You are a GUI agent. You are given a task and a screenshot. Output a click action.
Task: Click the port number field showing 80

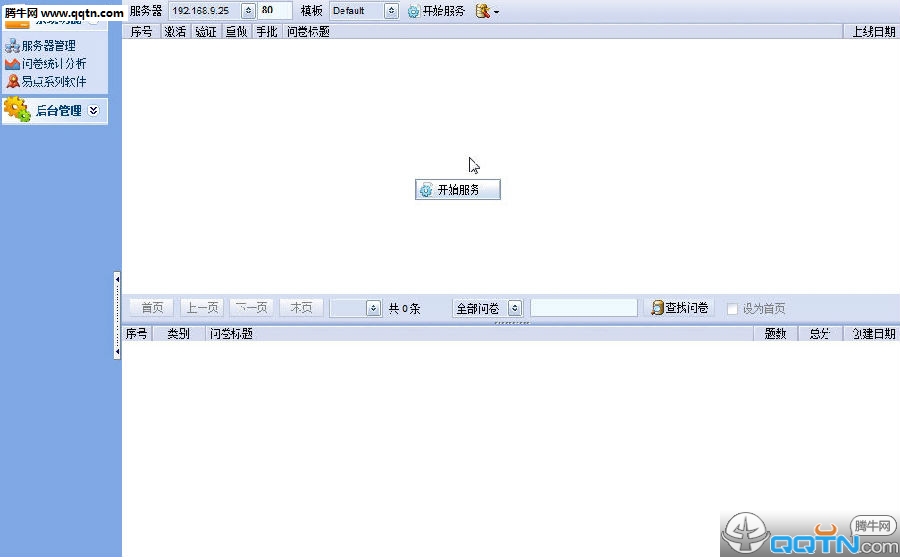275,11
